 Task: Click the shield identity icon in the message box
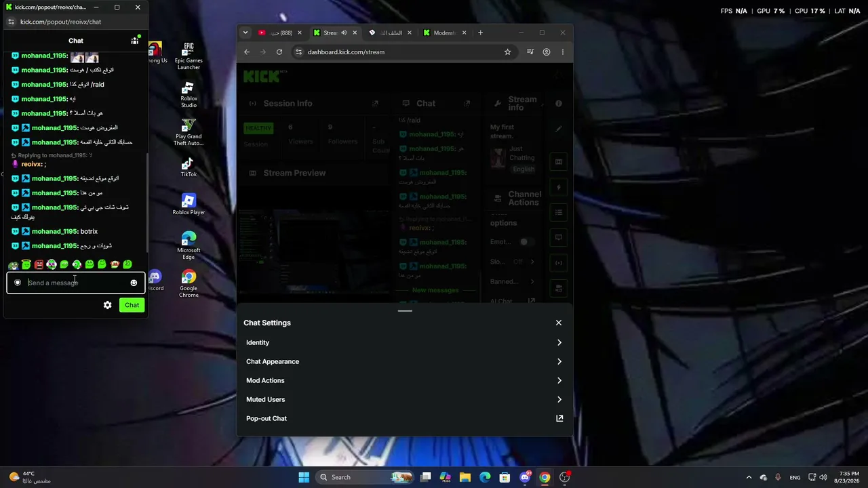[18, 283]
